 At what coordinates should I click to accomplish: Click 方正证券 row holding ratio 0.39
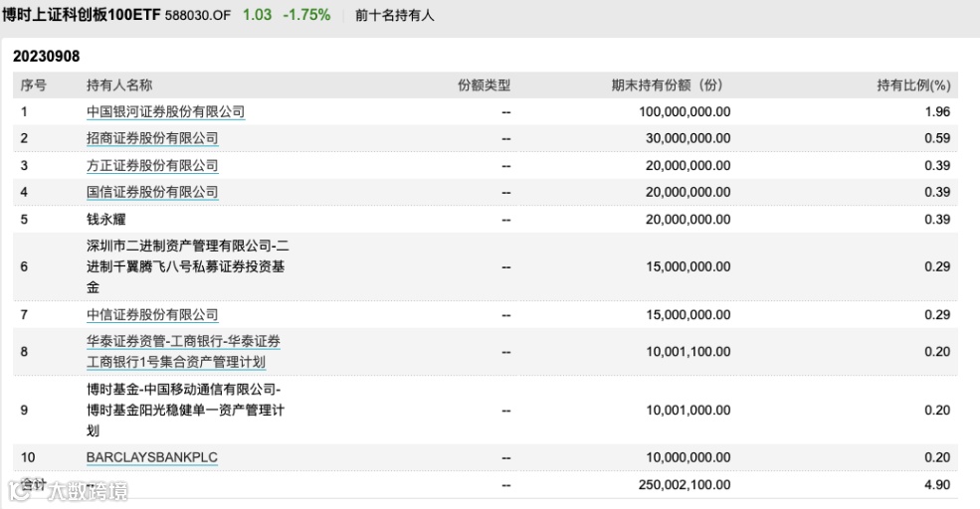pos(937,165)
